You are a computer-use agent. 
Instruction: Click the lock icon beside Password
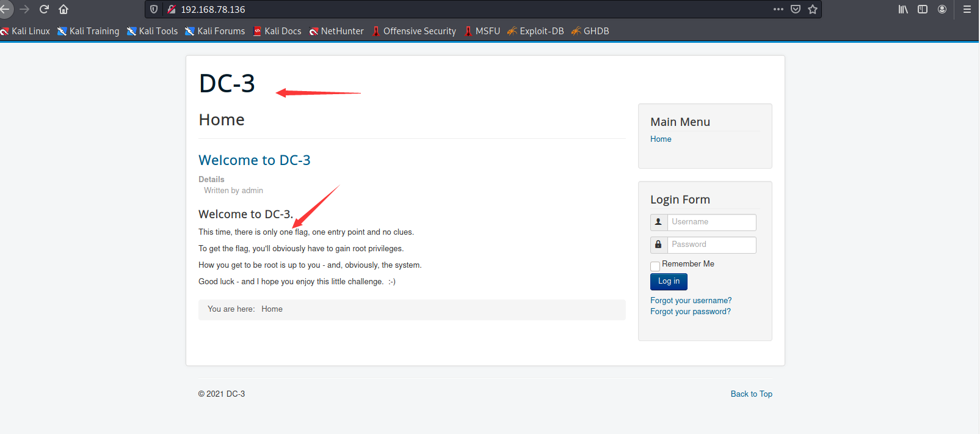click(658, 245)
